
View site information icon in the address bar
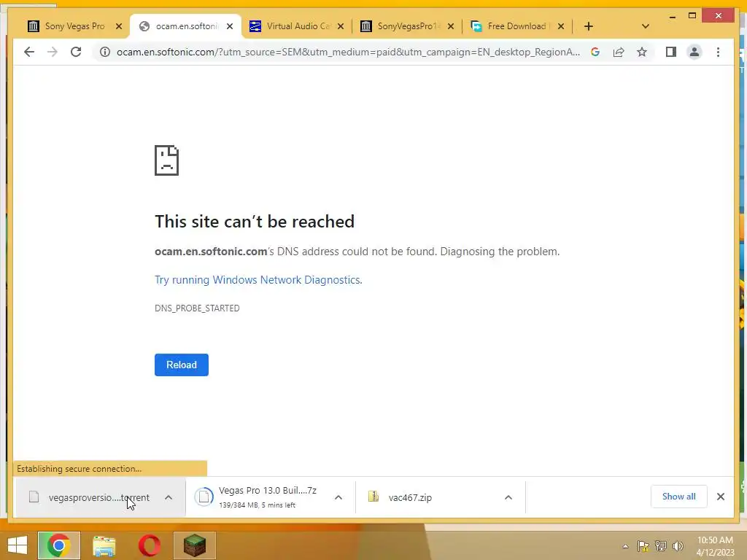[105, 52]
